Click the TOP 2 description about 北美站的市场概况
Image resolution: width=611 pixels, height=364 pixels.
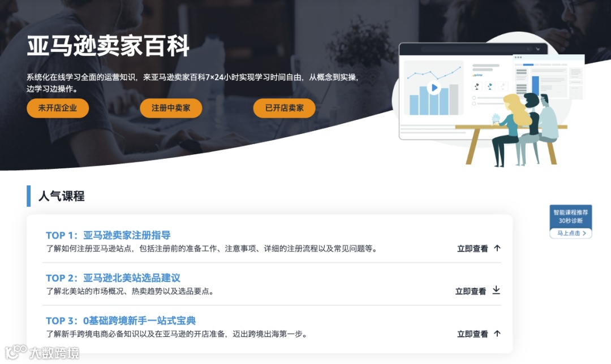tap(130, 291)
